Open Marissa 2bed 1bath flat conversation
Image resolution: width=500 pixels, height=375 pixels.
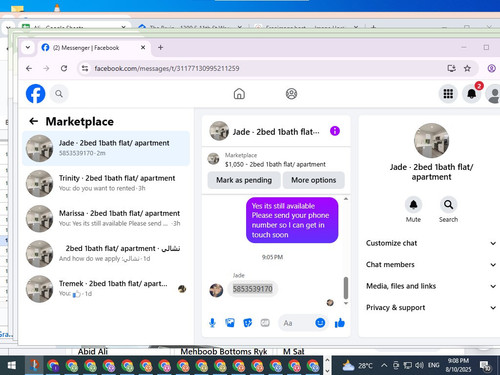(106, 218)
